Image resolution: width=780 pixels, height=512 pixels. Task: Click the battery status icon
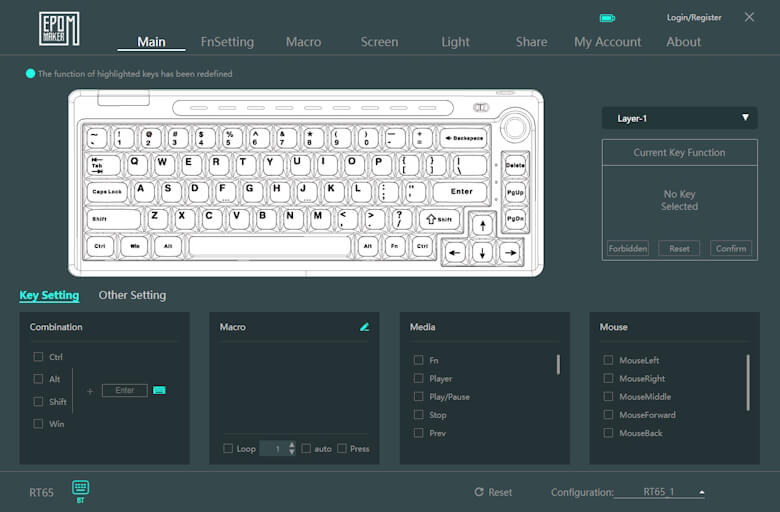pos(607,18)
